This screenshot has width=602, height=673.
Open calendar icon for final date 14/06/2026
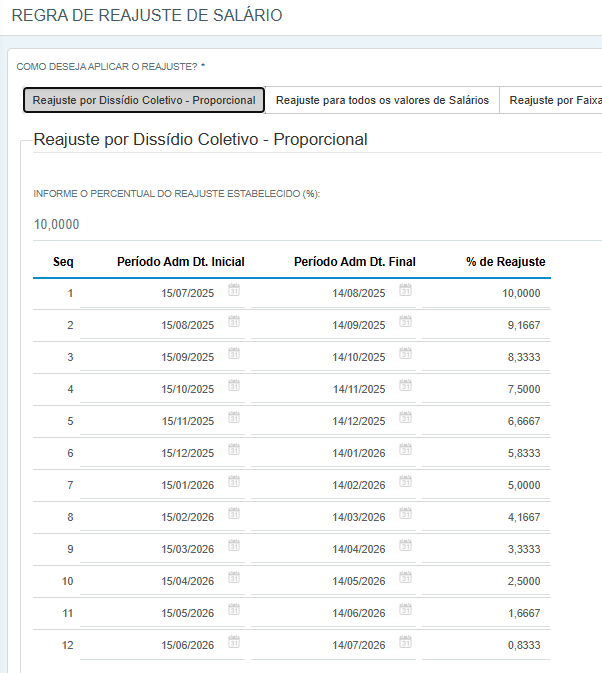[x=405, y=609]
